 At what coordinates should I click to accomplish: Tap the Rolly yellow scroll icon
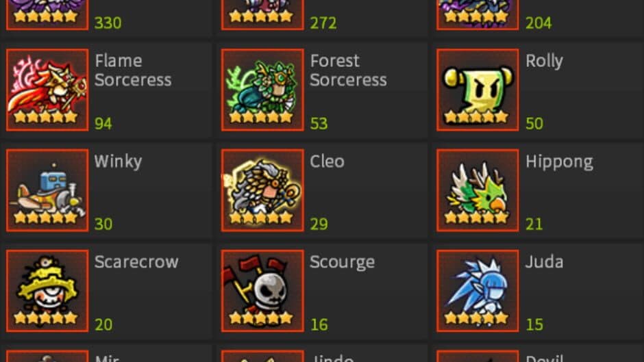click(478, 90)
